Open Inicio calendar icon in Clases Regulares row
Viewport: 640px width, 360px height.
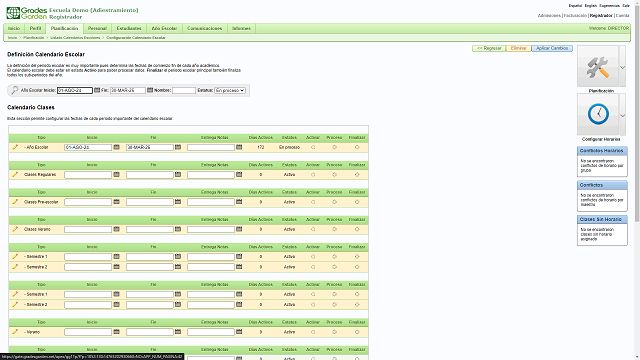(x=116, y=174)
